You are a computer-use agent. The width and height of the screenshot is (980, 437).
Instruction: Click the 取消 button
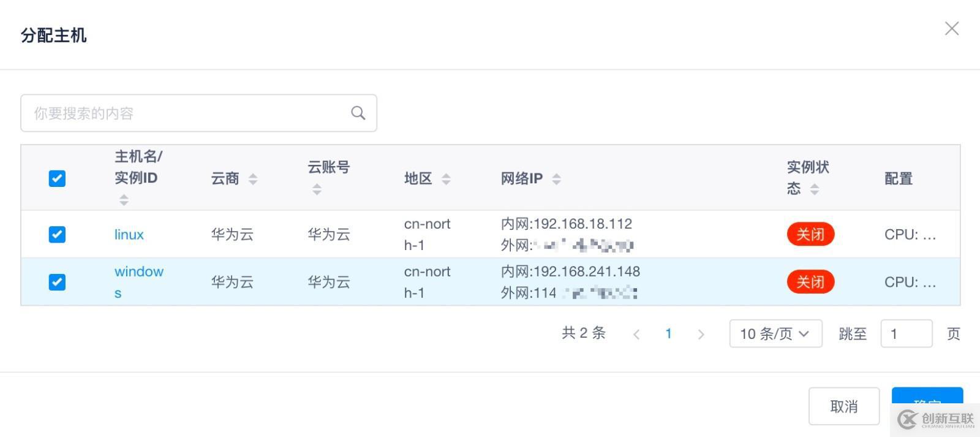[843, 406]
